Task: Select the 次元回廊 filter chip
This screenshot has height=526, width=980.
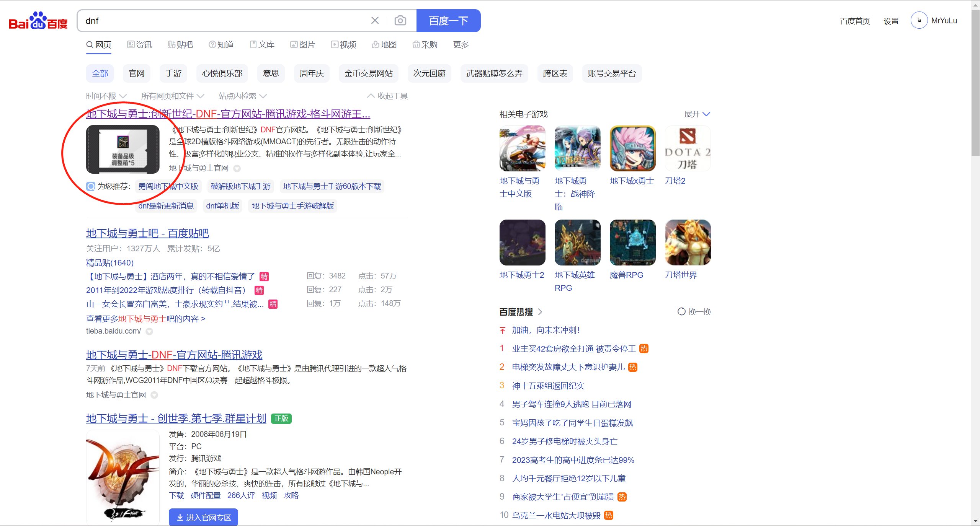Action: click(x=430, y=73)
